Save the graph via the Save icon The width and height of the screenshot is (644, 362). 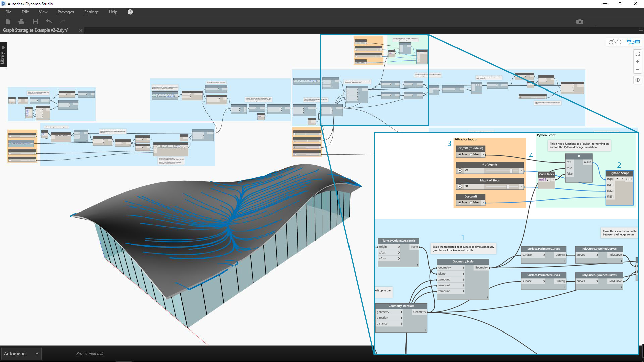click(35, 21)
